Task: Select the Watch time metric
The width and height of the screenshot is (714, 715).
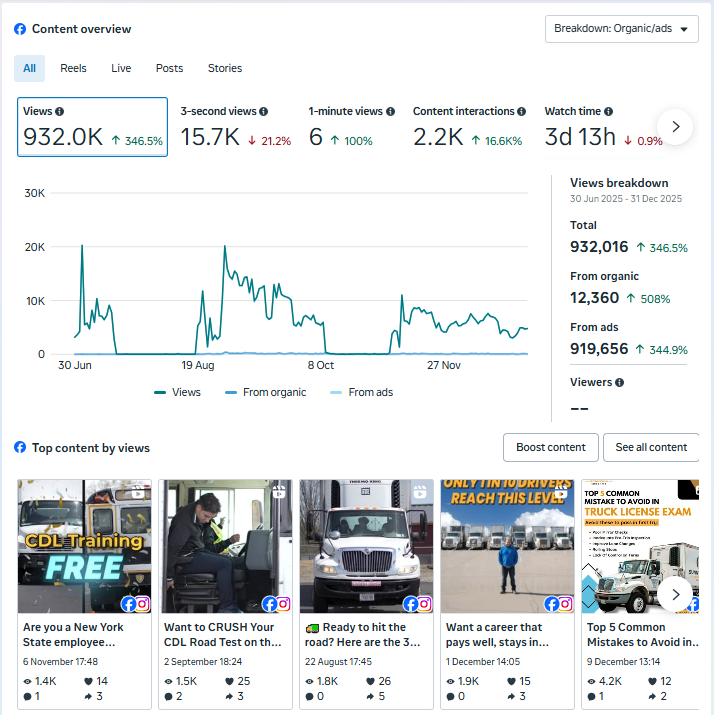Action: (603, 127)
